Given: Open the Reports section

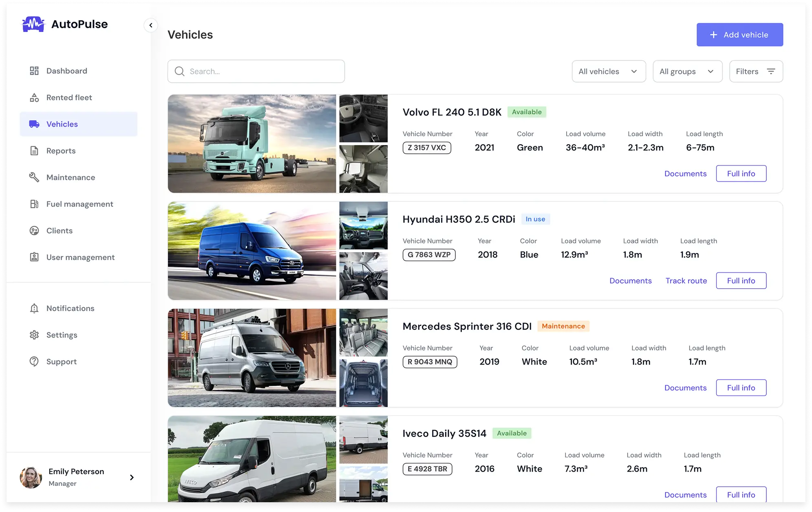Looking at the screenshot, I should click(60, 151).
